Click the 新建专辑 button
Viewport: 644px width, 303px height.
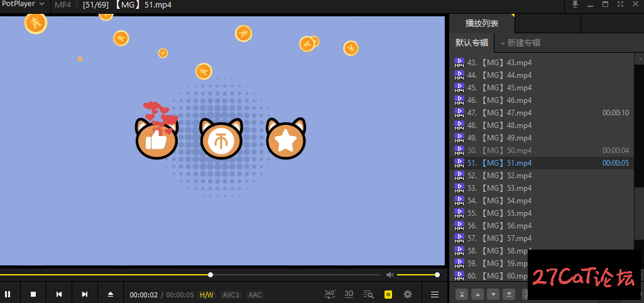pyautogui.click(x=520, y=43)
